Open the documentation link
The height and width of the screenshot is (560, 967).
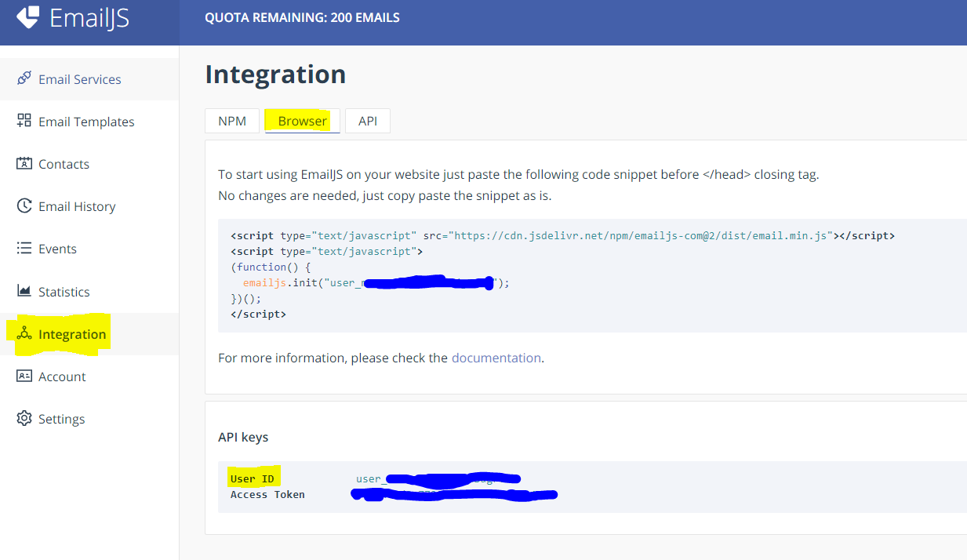496,358
